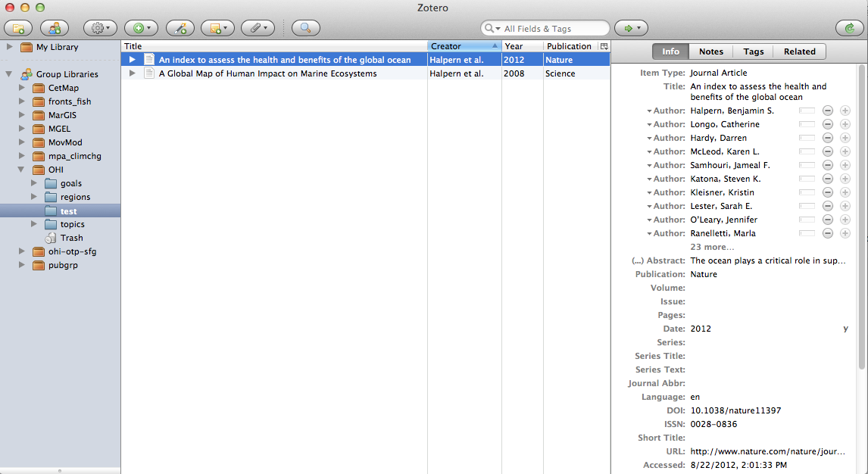Click the New Group toolbar icon
The image size is (868, 474).
click(x=55, y=28)
